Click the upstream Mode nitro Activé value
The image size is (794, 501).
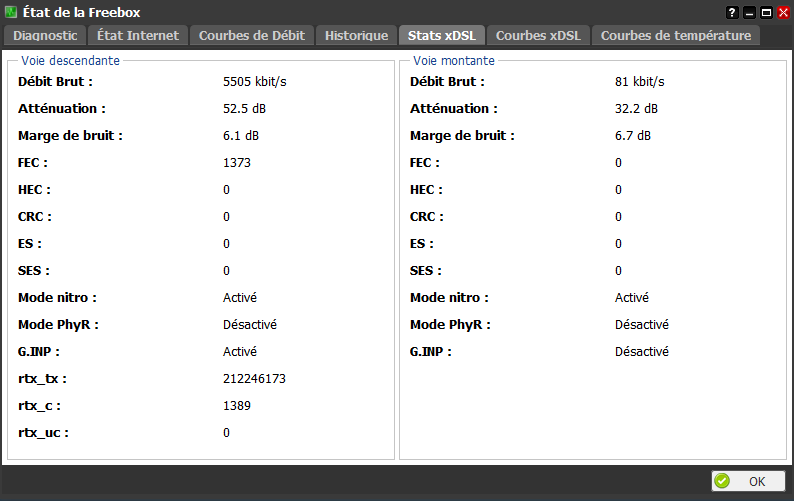tap(631, 298)
